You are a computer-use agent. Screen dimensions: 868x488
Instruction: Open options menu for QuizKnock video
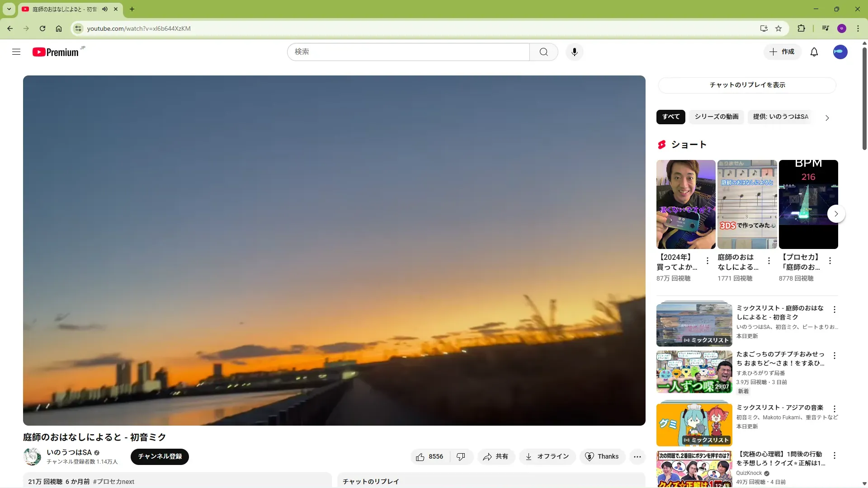(x=834, y=455)
